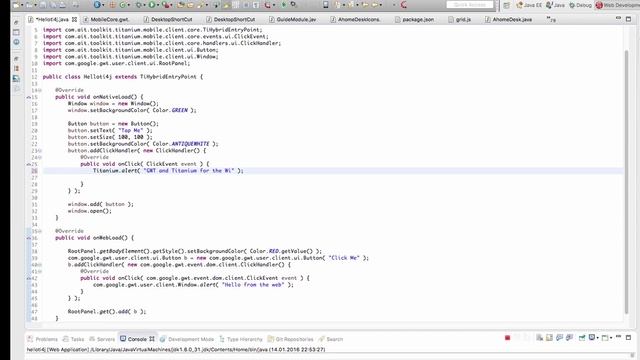640x360 pixels.
Task: Switch to the Java perspective
Action: 556,5
